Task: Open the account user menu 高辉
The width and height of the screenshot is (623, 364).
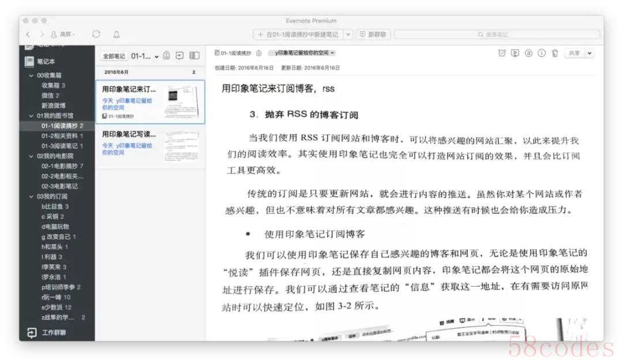Action: (63, 35)
